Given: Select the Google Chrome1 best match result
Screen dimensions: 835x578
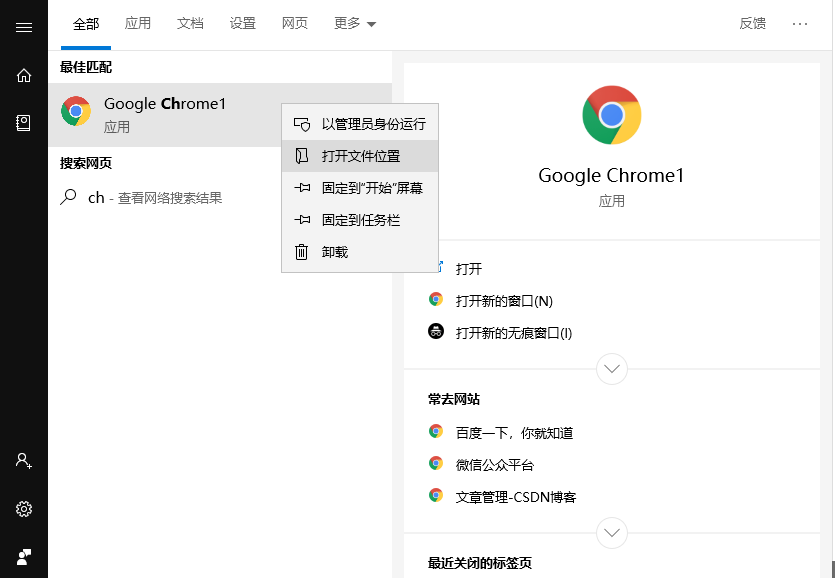Looking at the screenshot, I should 220,115.
